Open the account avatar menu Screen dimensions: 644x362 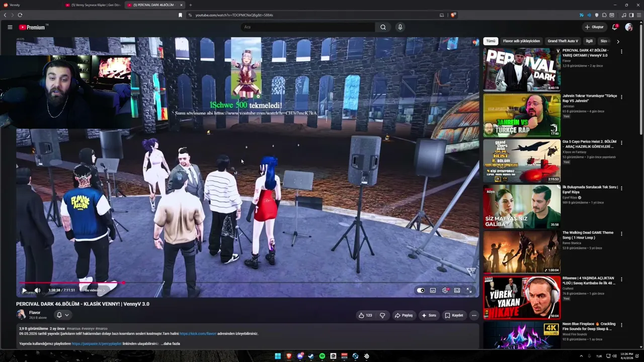pos(629,27)
